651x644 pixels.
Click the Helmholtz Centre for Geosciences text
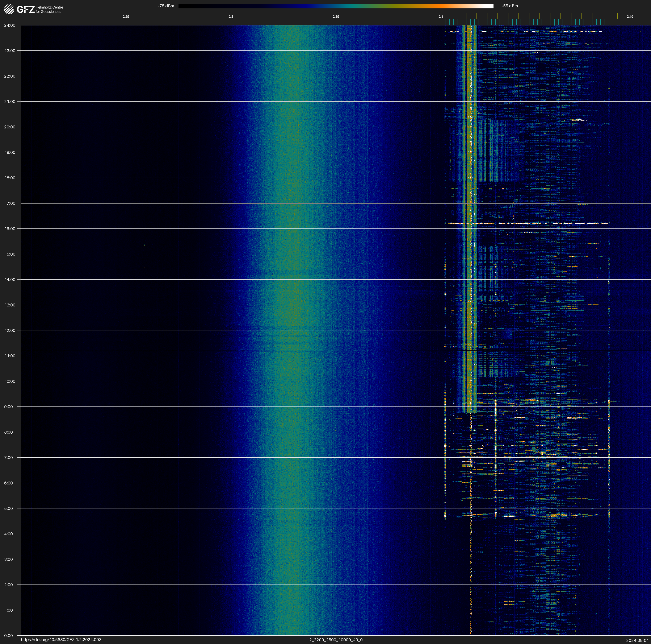click(49, 9)
